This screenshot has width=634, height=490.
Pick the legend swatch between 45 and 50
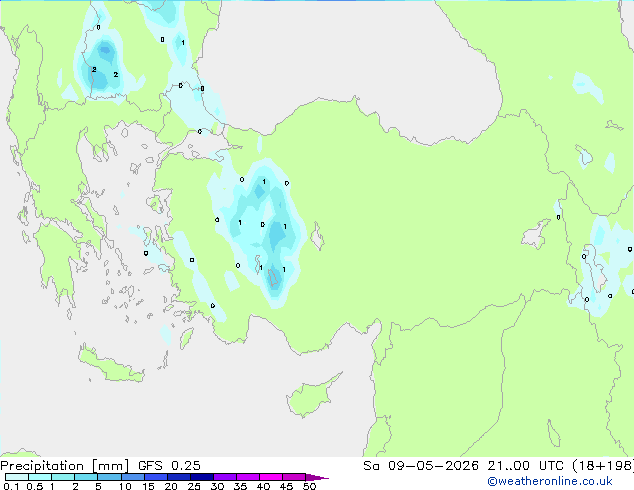[x=294, y=477]
